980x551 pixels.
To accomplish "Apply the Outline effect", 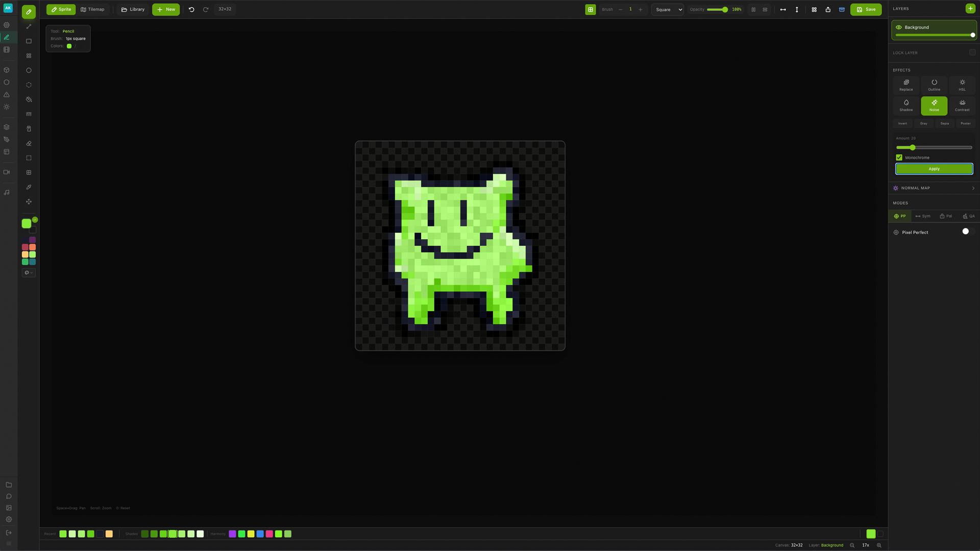I will pos(934,85).
